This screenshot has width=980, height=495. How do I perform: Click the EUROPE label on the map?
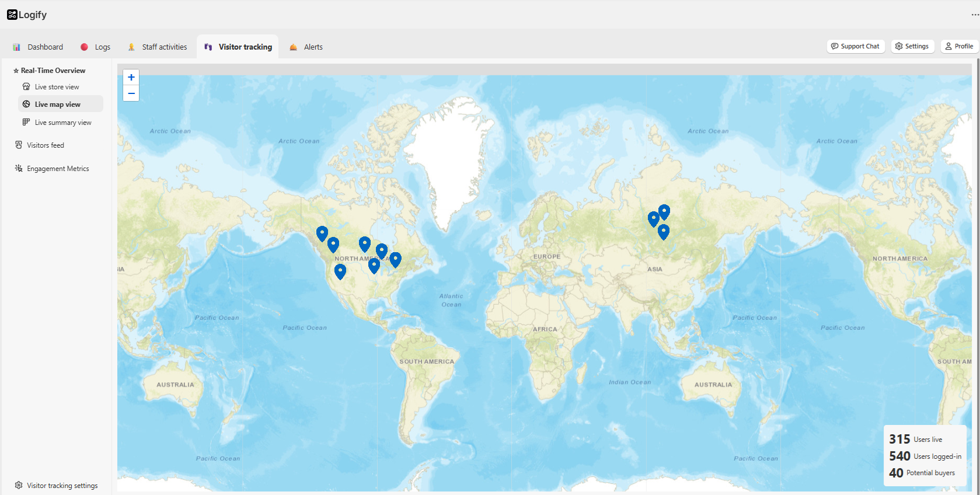547,257
